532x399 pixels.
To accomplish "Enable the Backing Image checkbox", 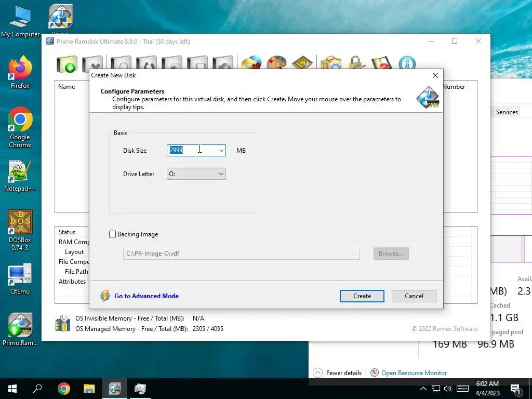I will click(x=112, y=234).
